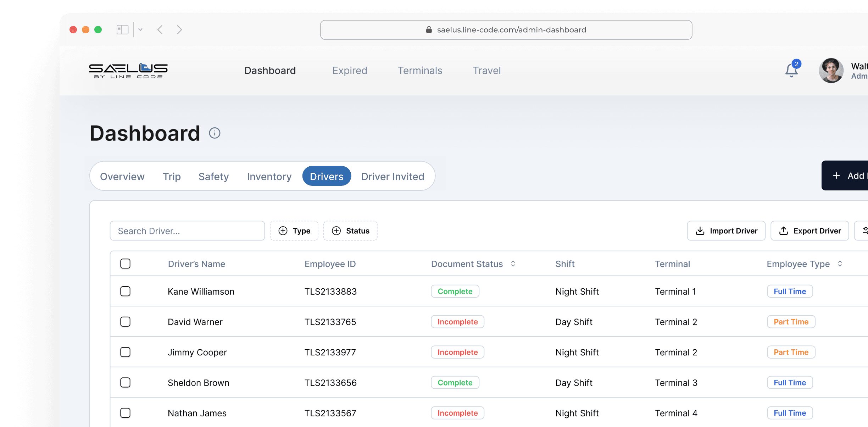Sort using Employee Type column arrows

pos(840,264)
